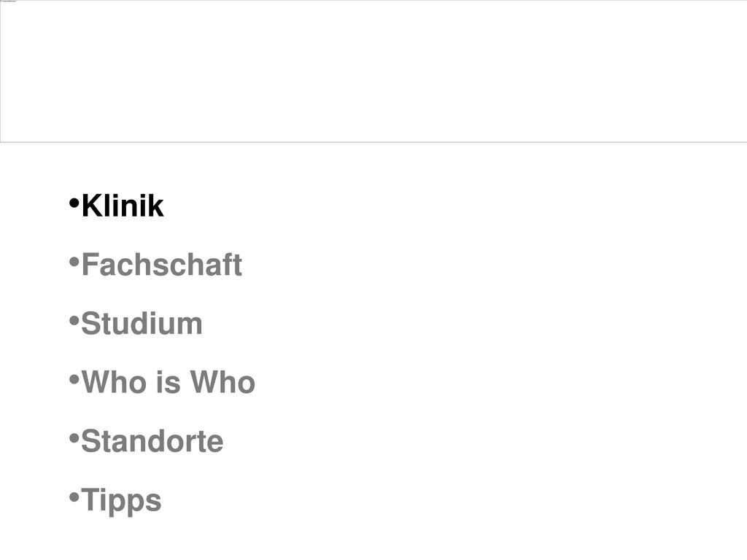747x560 pixels.
Task: Click the bullet dot before Tipps
Action: click(x=74, y=497)
